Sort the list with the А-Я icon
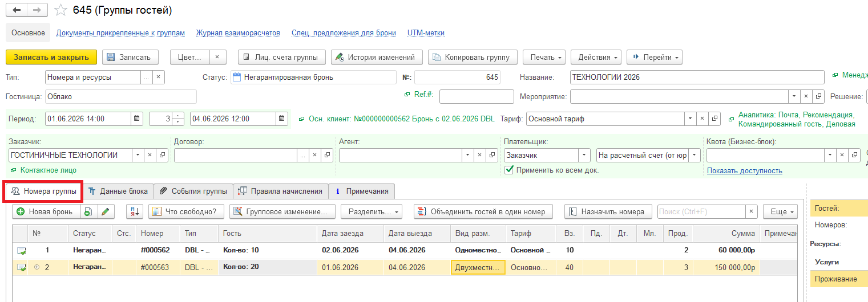 point(134,211)
